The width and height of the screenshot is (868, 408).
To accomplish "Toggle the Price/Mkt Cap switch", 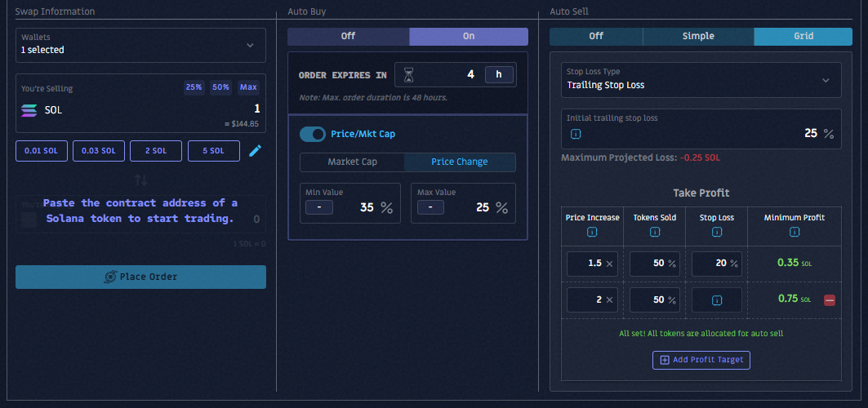I will coord(313,134).
